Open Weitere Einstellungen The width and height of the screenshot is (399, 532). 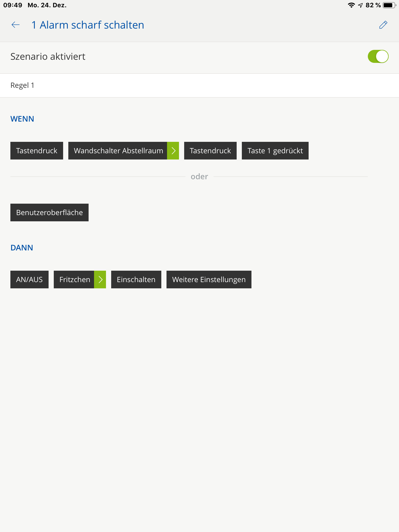pyautogui.click(x=209, y=280)
